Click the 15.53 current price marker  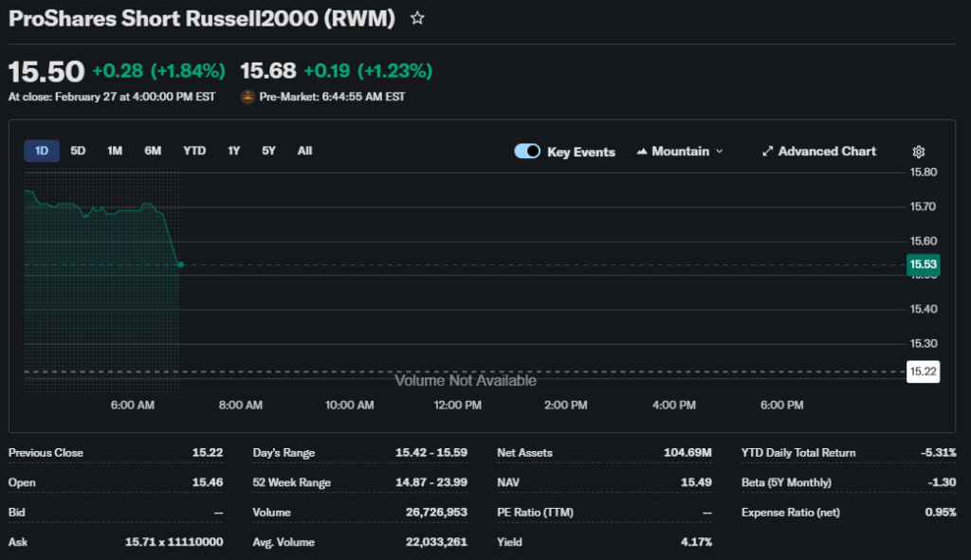tap(923, 265)
